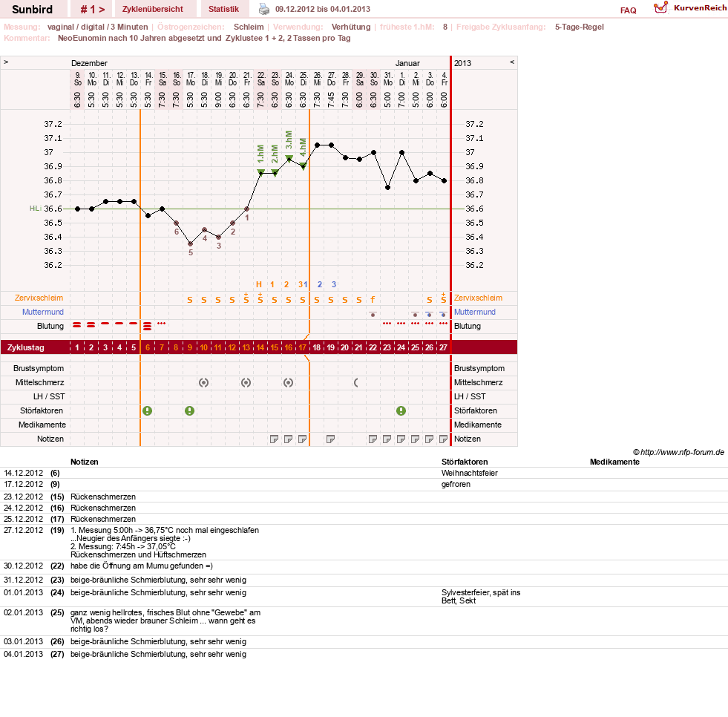Click the Störfaktoren exclamation icon on cycle day 24
728x717 pixels.
point(401,410)
